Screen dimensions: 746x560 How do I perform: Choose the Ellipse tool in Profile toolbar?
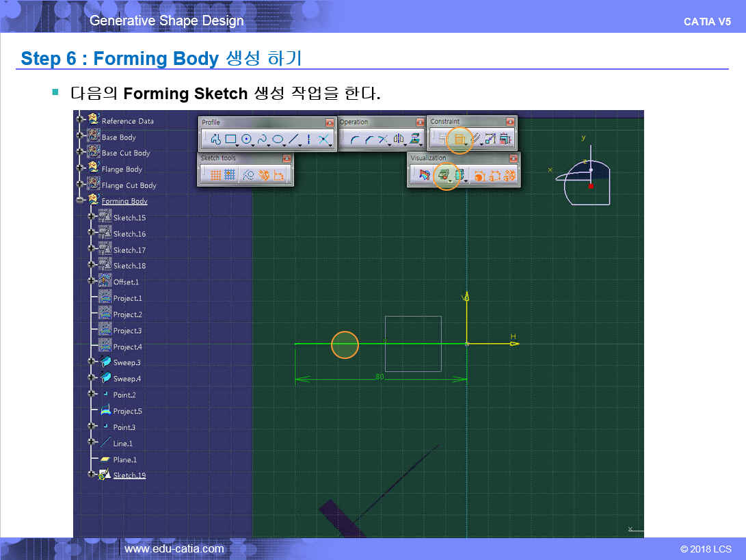(277, 139)
